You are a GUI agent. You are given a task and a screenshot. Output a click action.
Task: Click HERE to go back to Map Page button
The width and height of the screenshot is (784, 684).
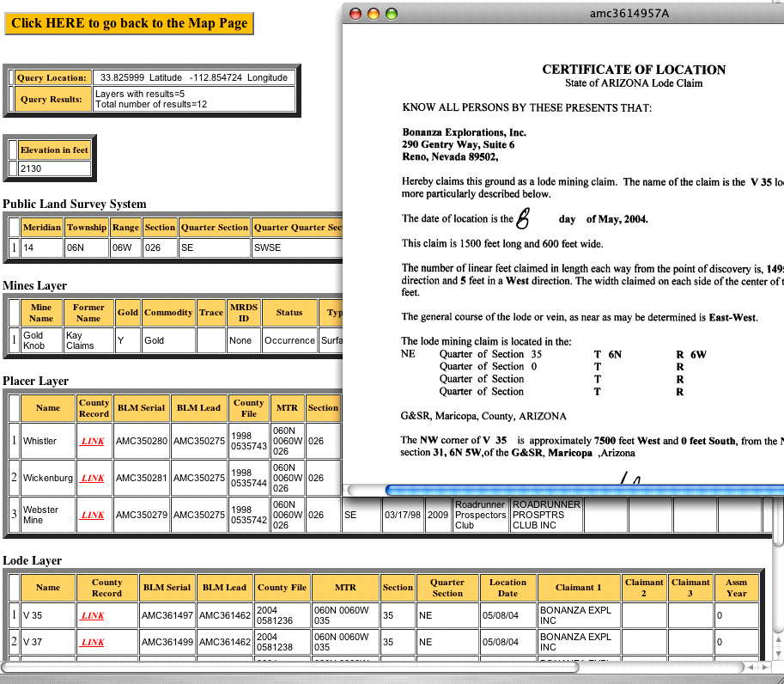129,23
